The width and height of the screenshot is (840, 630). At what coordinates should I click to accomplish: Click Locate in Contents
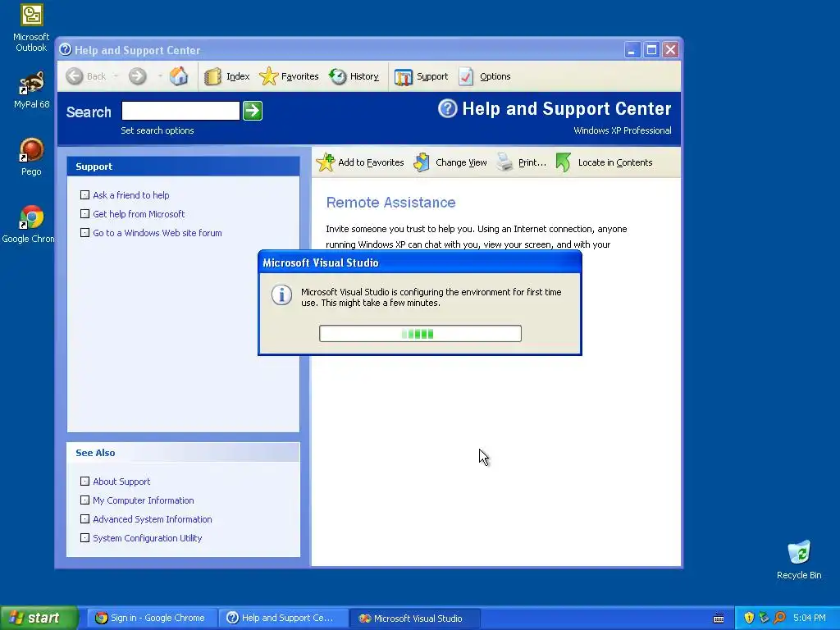click(605, 162)
